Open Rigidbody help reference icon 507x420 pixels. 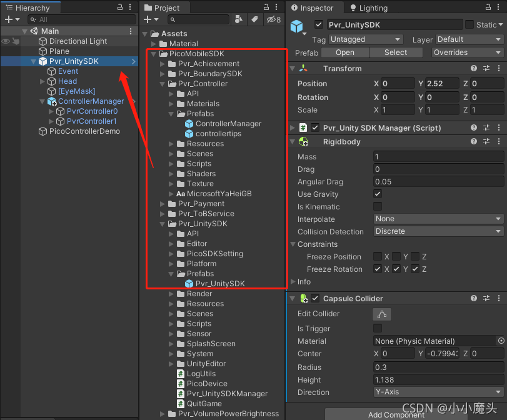click(474, 141)
